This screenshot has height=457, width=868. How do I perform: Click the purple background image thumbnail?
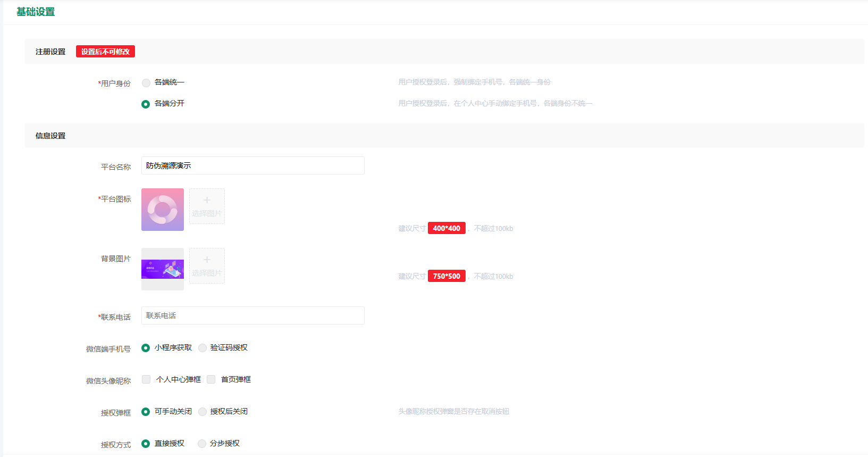163,269
